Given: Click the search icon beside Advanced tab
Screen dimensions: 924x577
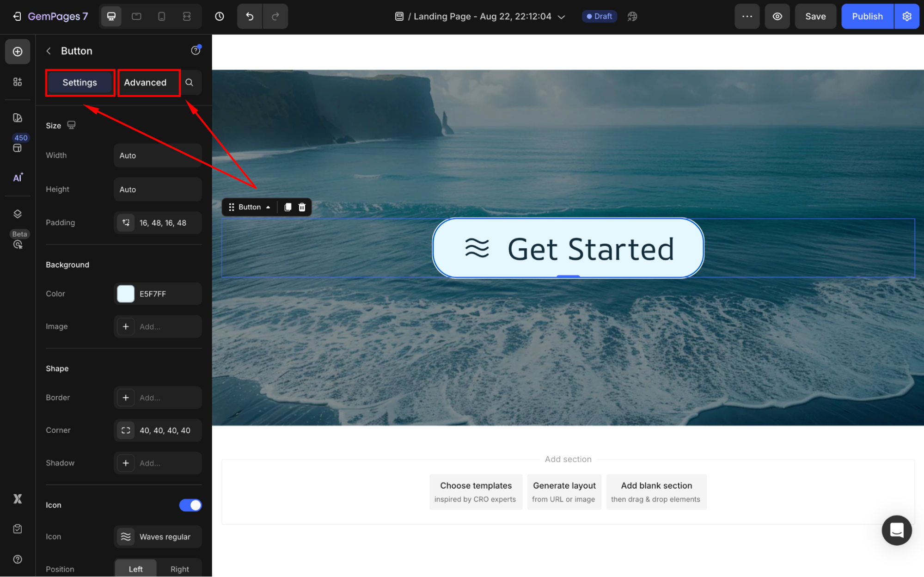Looking at the screenshot, I should click(190, 82).
